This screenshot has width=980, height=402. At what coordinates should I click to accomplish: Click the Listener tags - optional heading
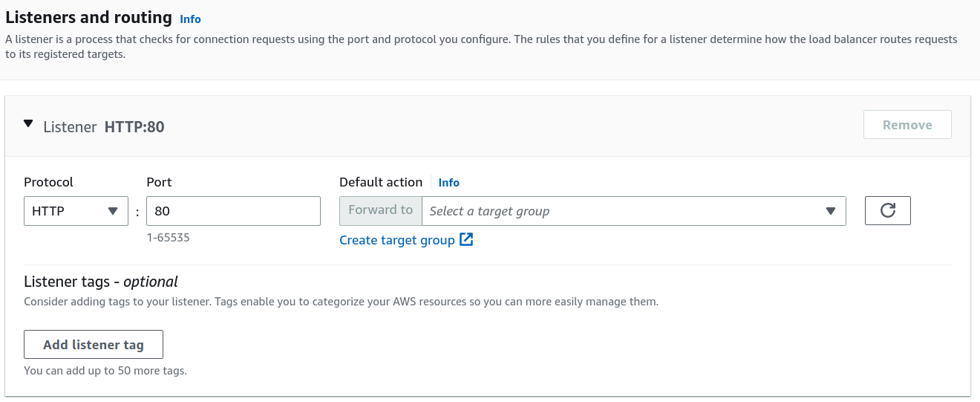[x=101, y=282]
